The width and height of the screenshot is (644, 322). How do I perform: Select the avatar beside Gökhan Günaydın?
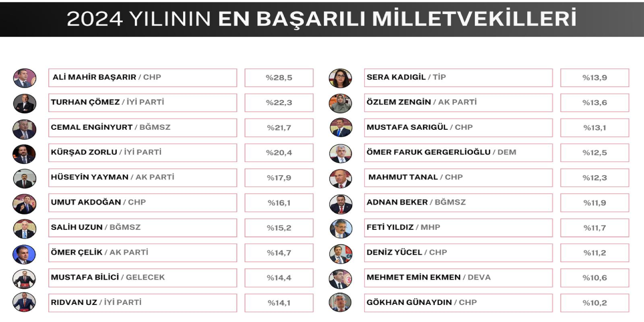[x=341, y=302]
